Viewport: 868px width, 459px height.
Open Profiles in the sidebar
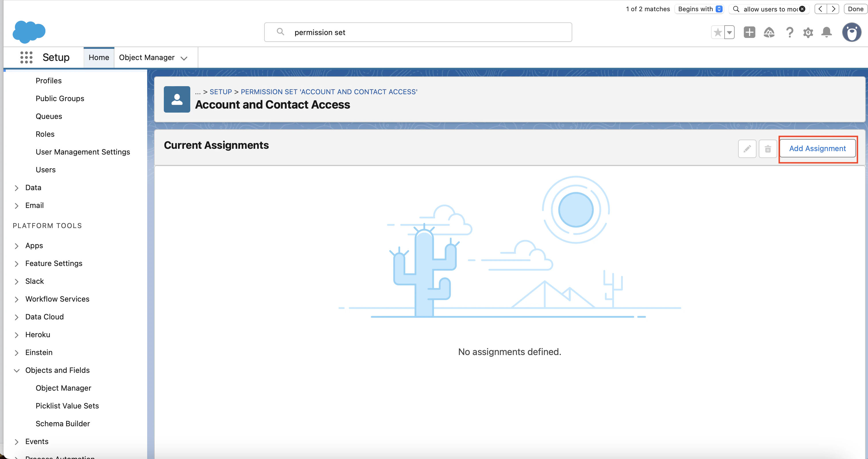49,80
